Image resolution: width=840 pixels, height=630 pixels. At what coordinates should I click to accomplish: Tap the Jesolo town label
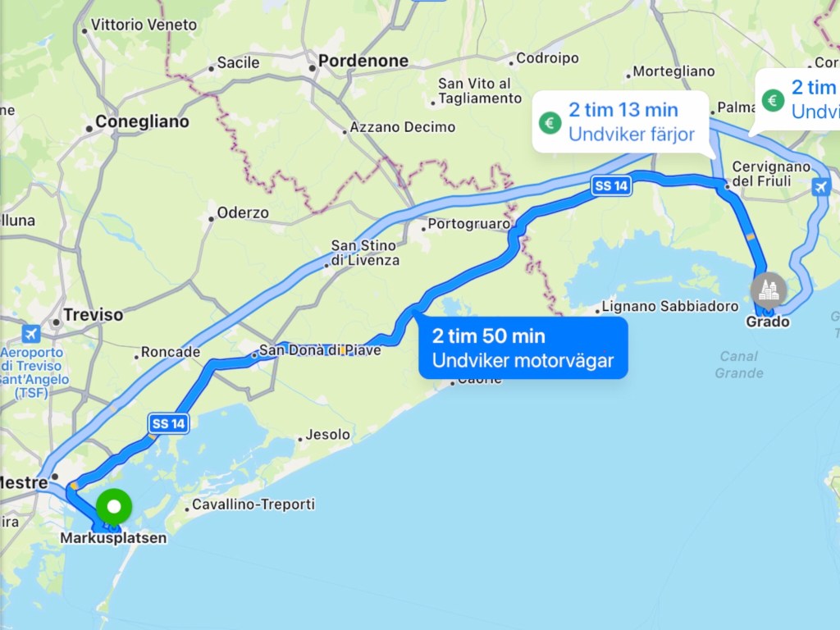pyautogui.click(x=327, y=435)
